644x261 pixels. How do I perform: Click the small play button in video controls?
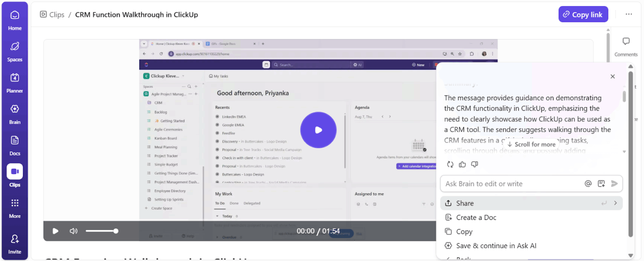55,231
